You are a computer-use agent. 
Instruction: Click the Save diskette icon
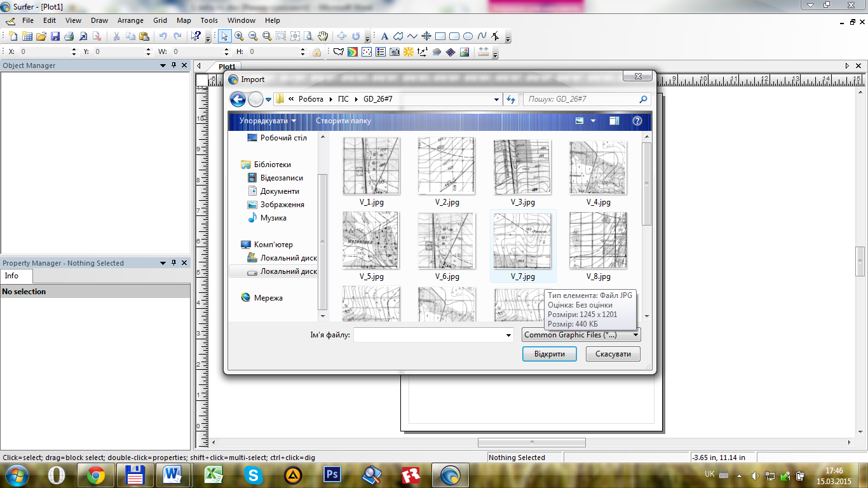55,36
